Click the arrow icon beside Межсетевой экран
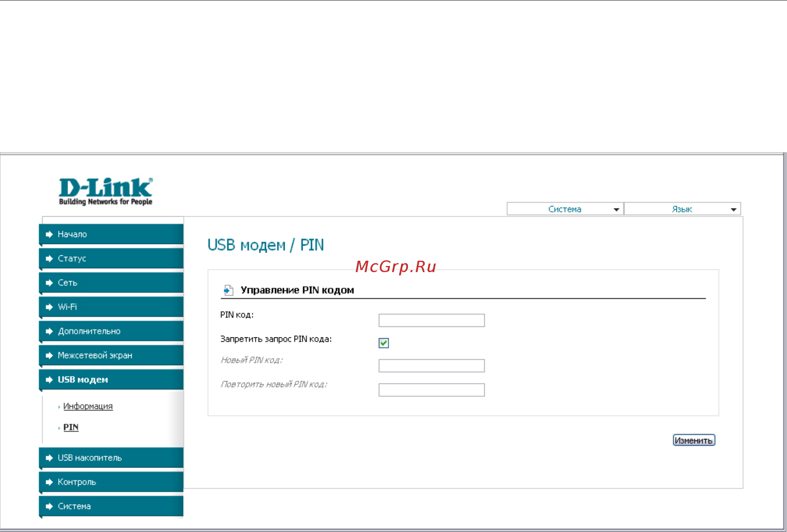 49,355
